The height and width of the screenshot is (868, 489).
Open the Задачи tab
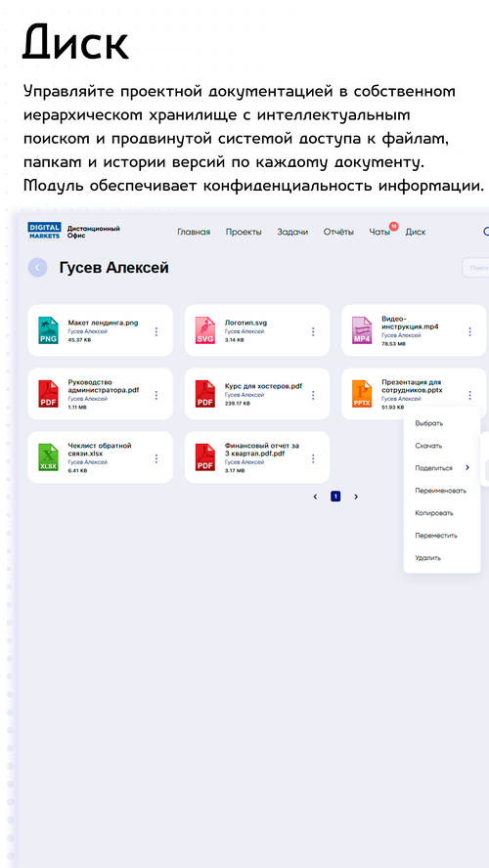pos(292,232)
